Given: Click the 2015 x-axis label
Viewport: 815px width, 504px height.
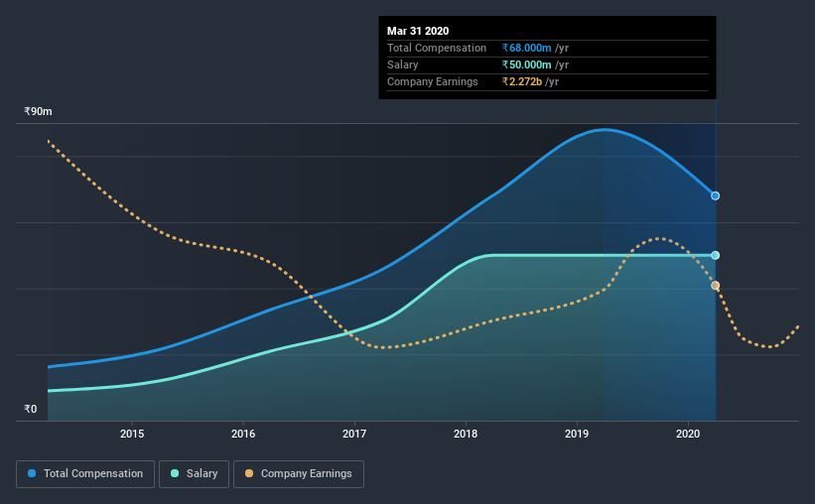Looking at the screenshot, I should [x=132, y=434].
